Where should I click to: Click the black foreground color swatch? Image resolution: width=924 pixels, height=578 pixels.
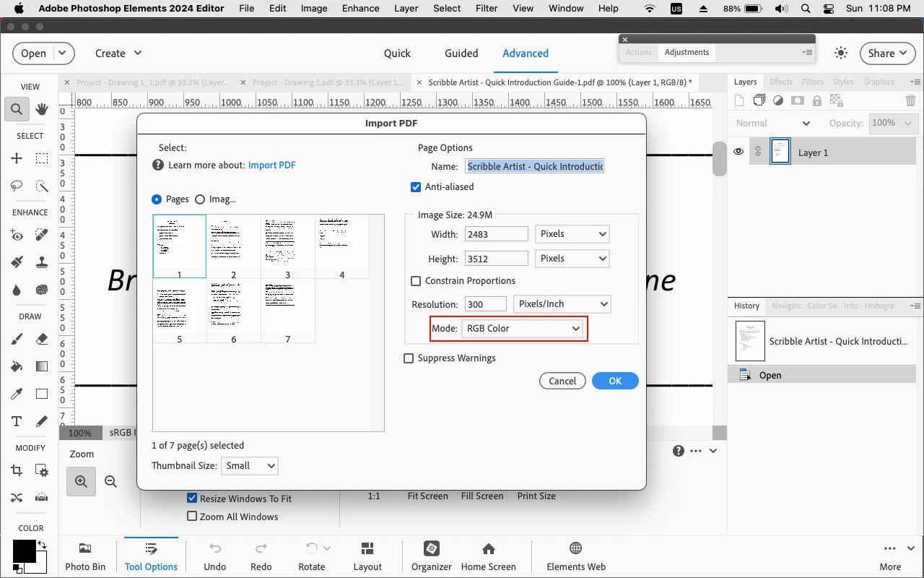[23, 551]
